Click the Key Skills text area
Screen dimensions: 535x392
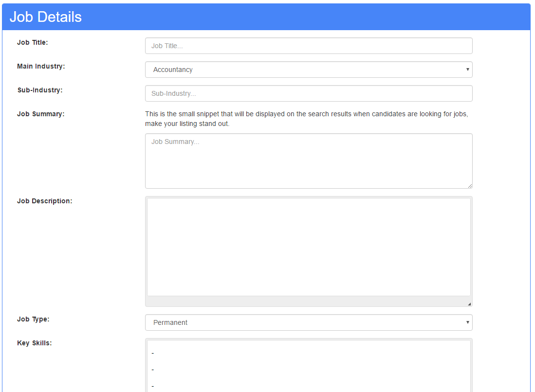coord(309,366)
